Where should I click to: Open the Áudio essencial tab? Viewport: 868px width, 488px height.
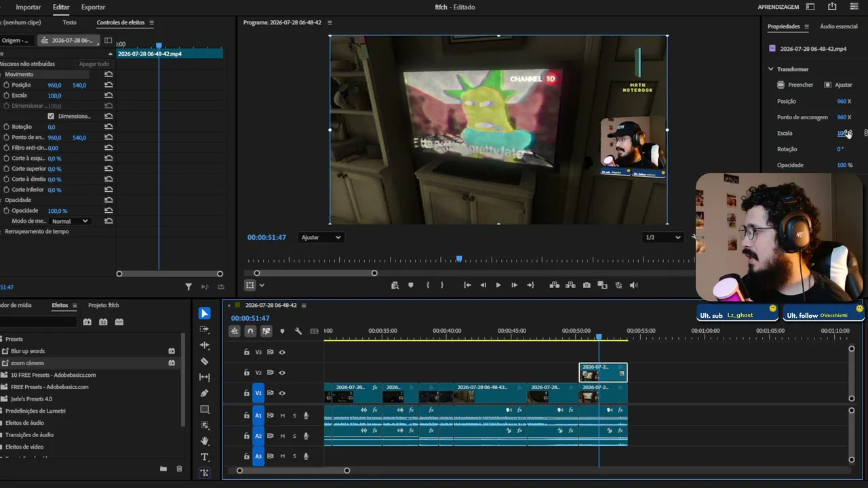pos(839,26)
